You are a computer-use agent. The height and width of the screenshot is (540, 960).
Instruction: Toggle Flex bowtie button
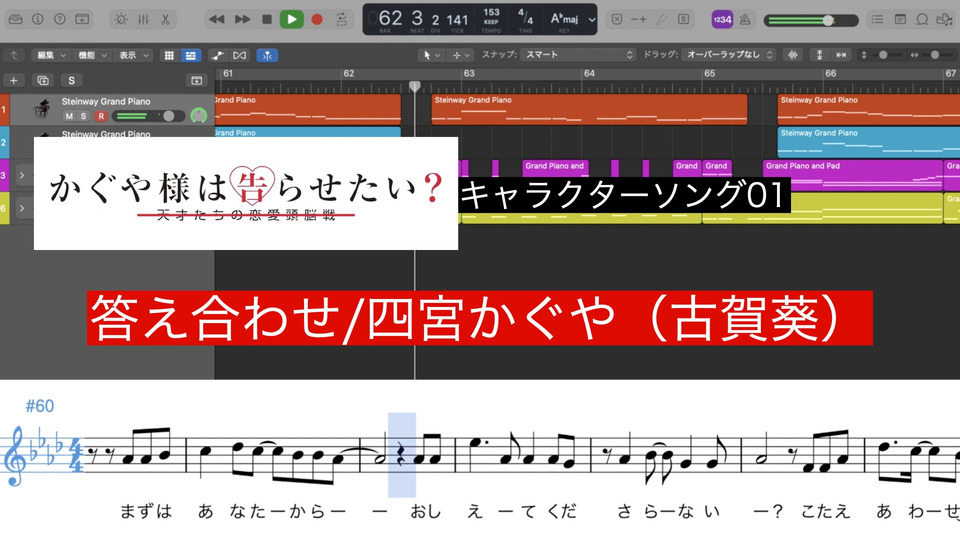point(239,55)
